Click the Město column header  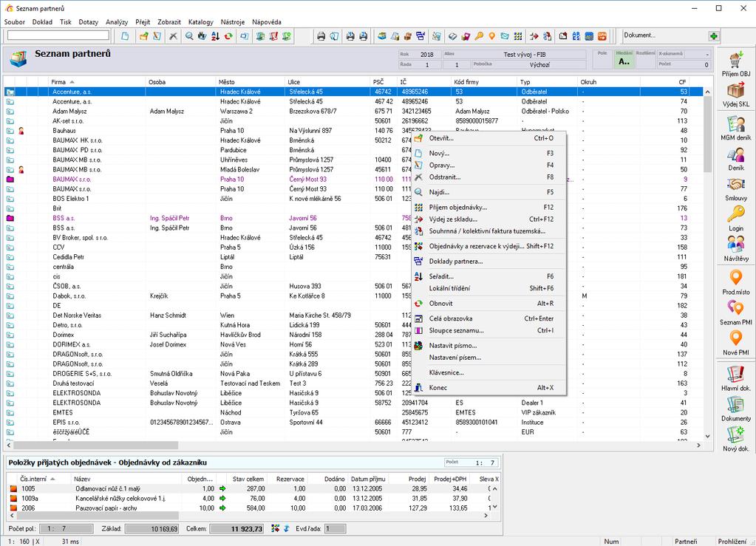250,82
